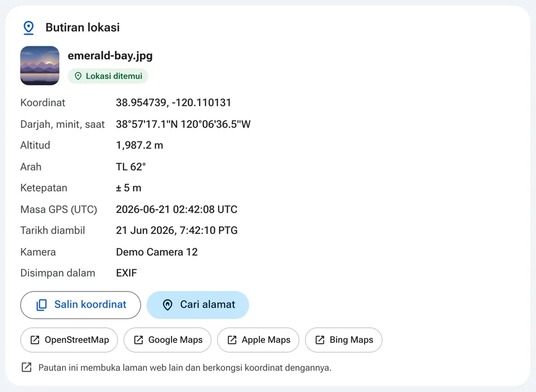536x392 pixels.
Task: Open the emerald-bay.jpg thumbnail image
Action: 40,66
